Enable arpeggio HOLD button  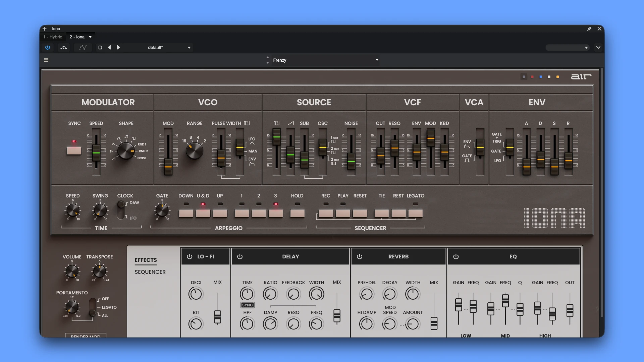[297, 214]
